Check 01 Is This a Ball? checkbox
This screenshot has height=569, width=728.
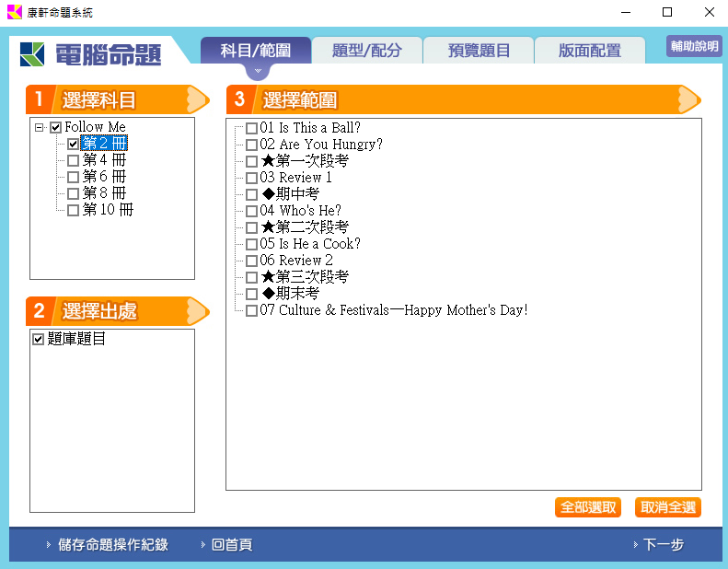tap(251, 128)
